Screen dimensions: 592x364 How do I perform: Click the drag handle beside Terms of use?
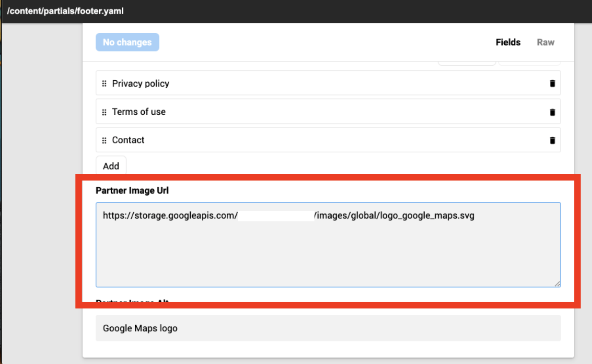104,111
